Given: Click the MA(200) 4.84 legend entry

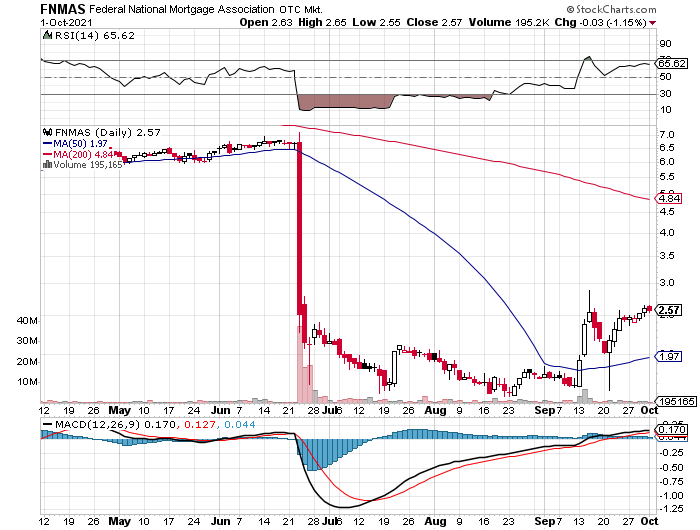Looking at the screenshot, I should point(78,154).
